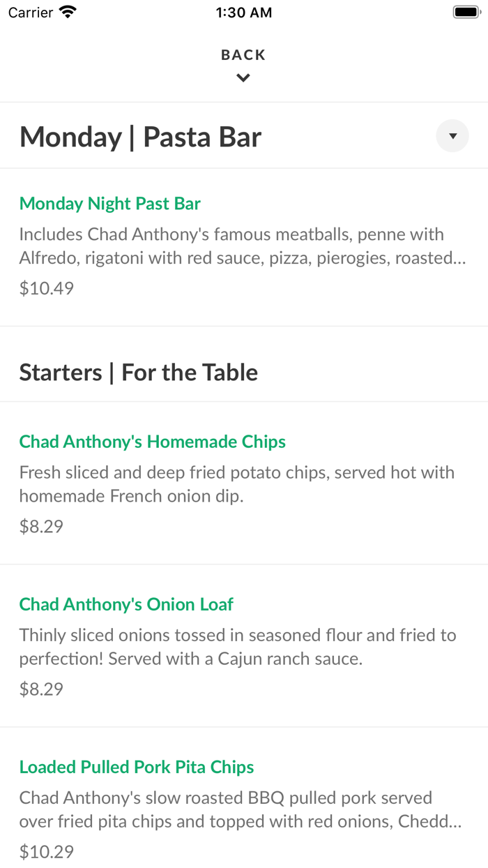Tap the downward chevron under BACK
Image resolution: width=488 pixels, height=868 pixels.
pyautogui.click(x=243, y=77)
